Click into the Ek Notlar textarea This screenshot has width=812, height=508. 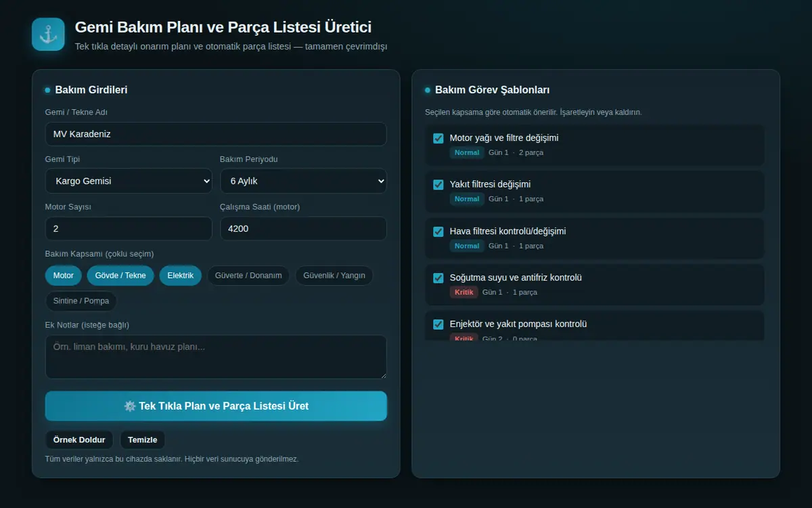coord(216,357)
